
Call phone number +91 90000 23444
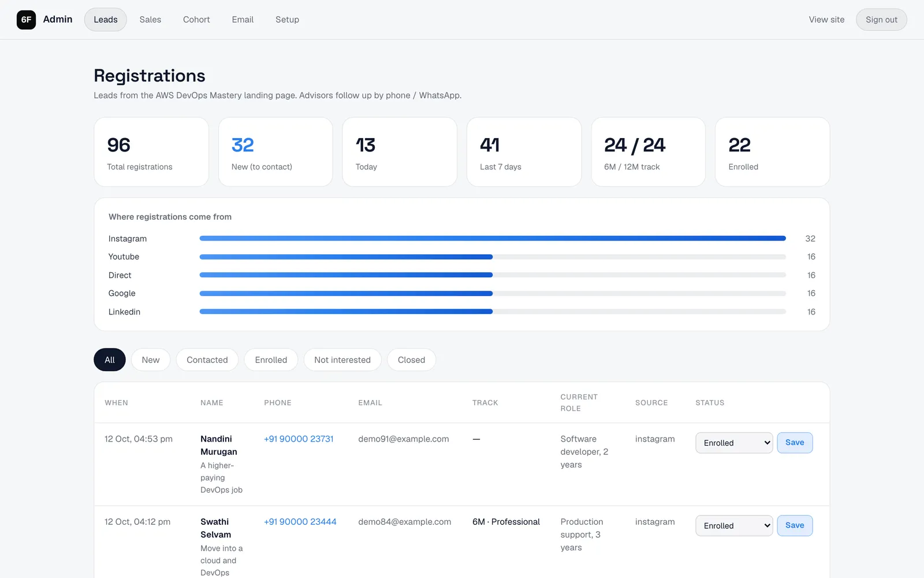[x=300, y=521]
